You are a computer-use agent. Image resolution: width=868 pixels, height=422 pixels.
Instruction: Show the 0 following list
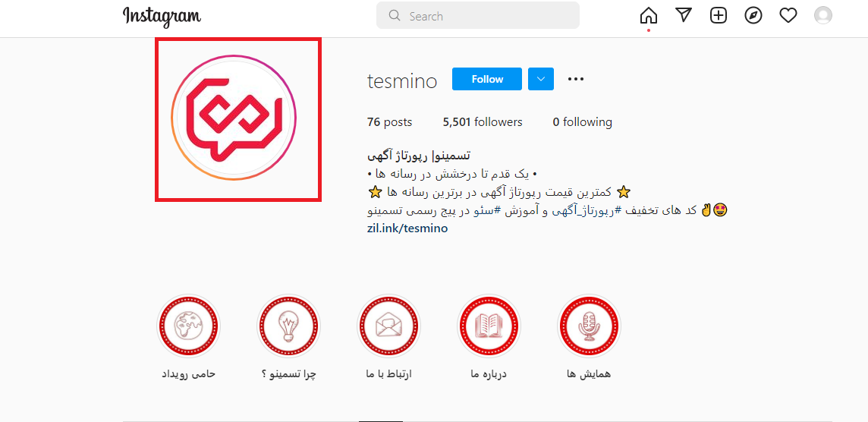click(583, 122)
